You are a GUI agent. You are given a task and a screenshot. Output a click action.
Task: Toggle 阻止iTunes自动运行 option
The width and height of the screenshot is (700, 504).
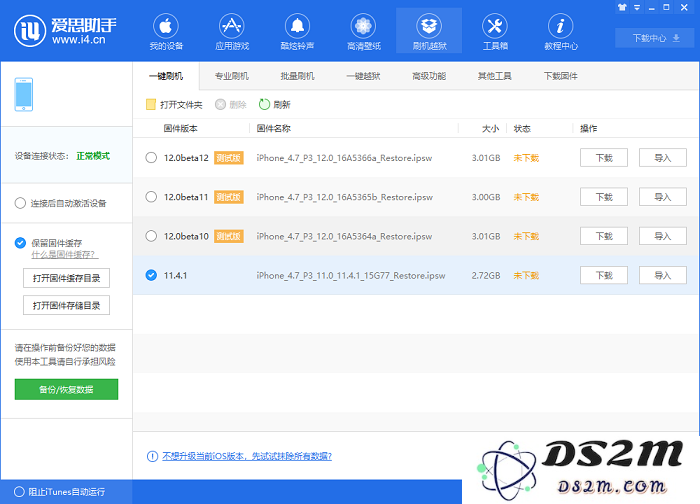19,492
